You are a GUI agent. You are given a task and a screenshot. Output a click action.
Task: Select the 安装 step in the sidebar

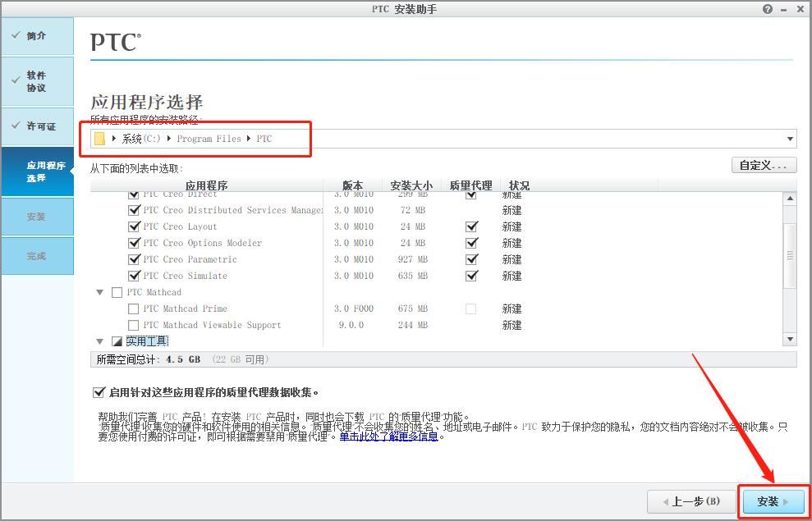(x=37, y=217)
